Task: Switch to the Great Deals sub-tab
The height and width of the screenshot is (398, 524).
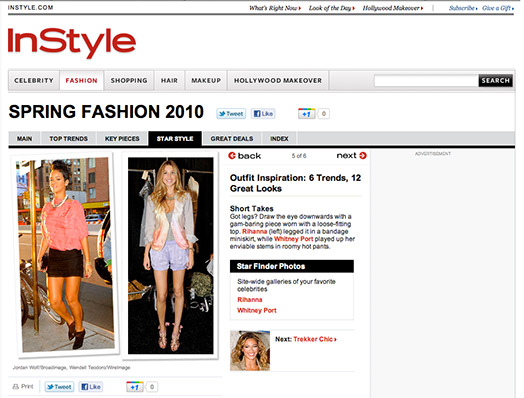Action: [x=232, y=139]
